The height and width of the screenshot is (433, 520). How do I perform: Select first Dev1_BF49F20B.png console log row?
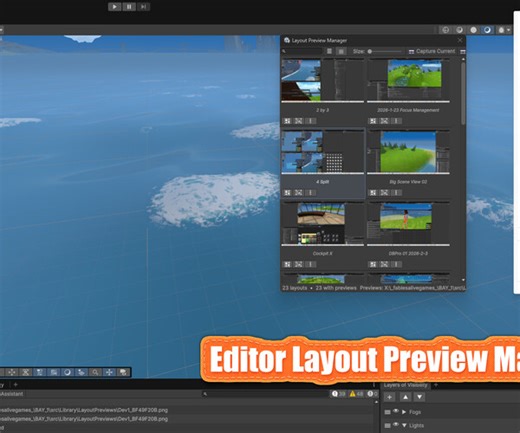pyautogui.click(x=187, y=410)
